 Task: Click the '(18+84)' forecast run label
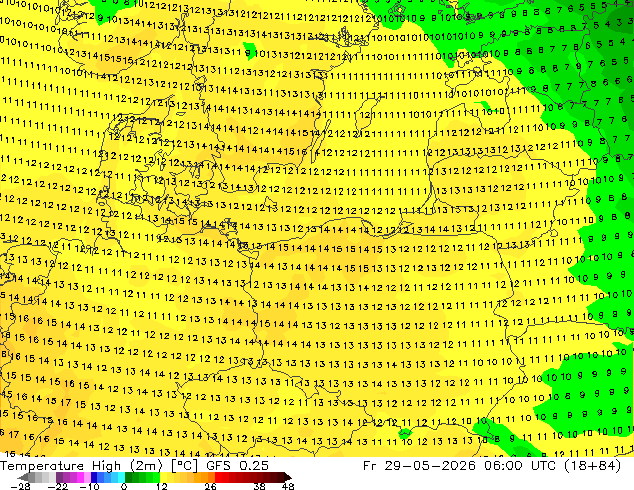coord(594,466)
